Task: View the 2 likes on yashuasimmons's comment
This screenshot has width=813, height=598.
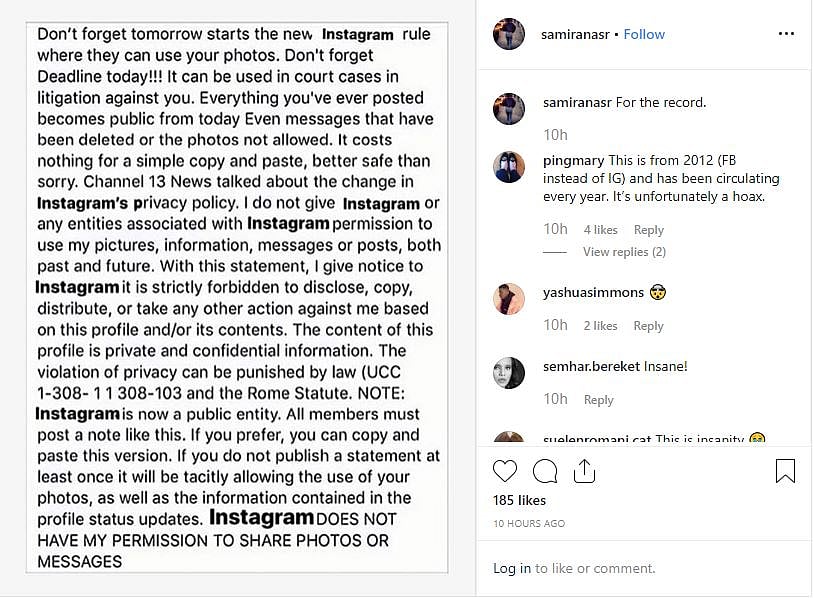Action: 601,325
